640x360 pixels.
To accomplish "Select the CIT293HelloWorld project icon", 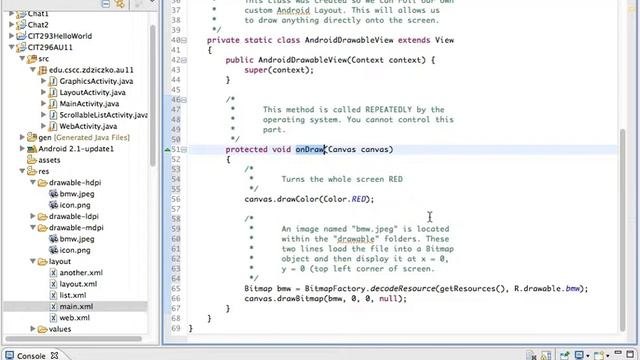I will tap(21, 36).
